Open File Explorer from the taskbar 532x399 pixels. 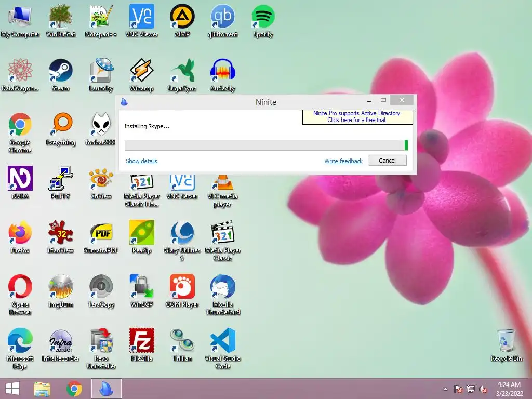[42, 389]
